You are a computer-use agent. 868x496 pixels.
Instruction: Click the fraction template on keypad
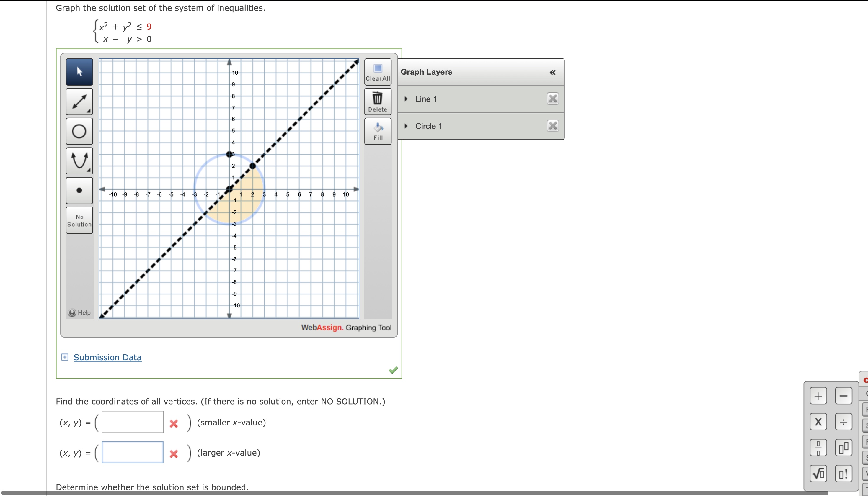(x=819, y=447)
